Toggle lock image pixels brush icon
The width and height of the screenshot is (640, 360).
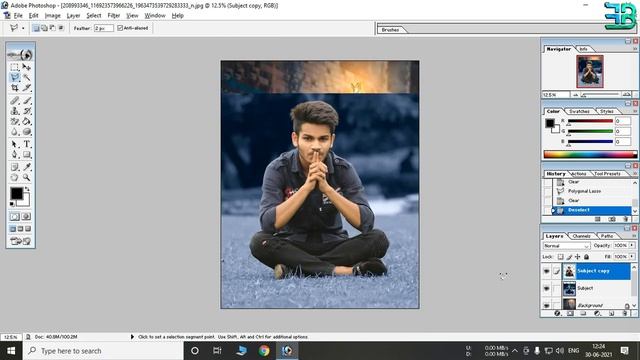pos(569,257)
